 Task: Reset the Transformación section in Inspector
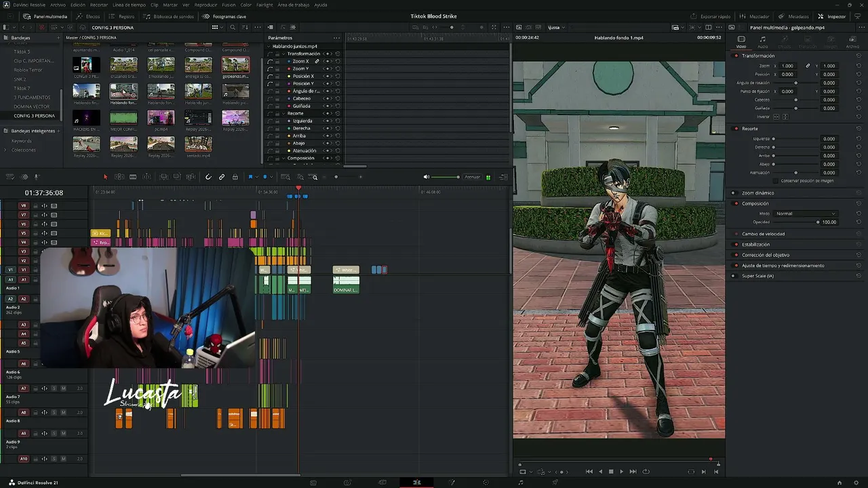point(859,56)
